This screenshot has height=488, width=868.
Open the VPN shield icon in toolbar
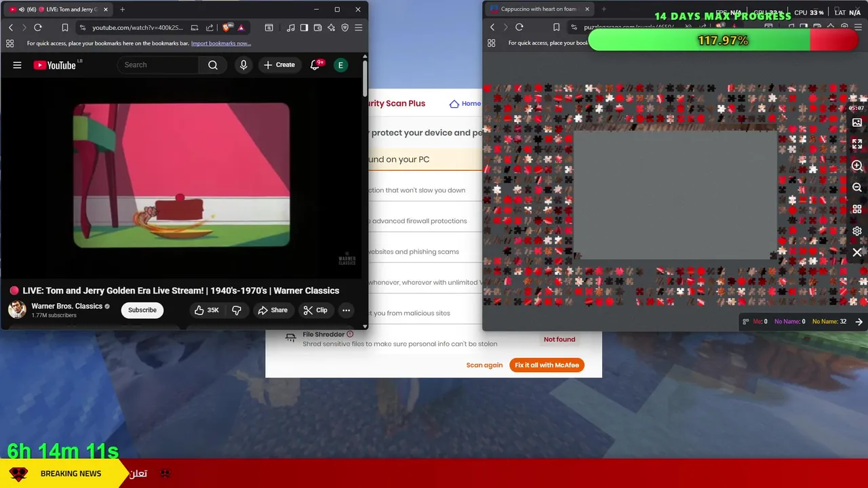[344, 28]
